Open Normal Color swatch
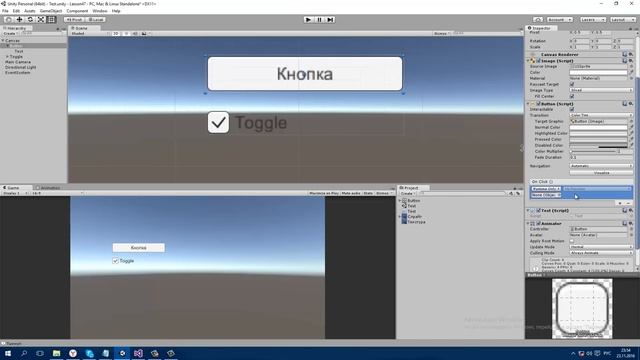The image size is (640, 360). point(598,127)
